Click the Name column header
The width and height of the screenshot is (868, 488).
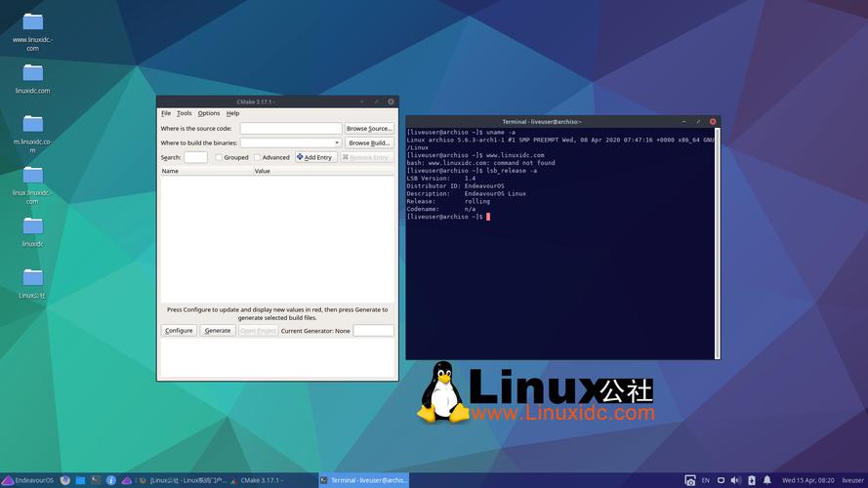tap(206, 171)
